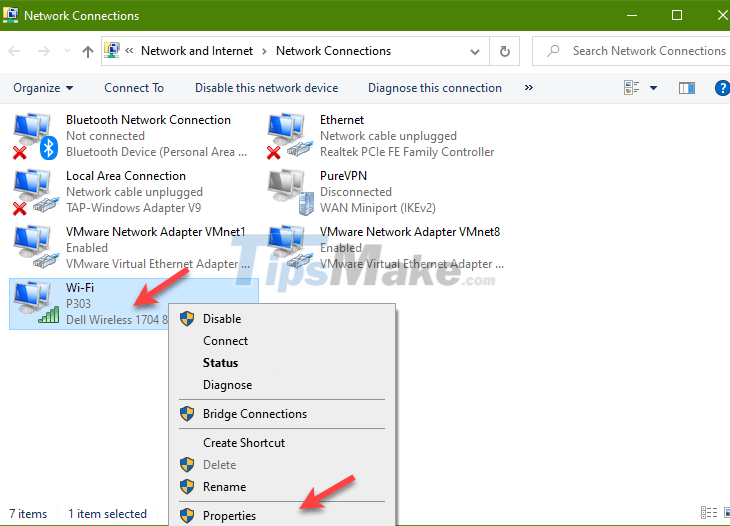Click the Wi-Fi adapter icon with signal bars

click(x=36, y=303)
